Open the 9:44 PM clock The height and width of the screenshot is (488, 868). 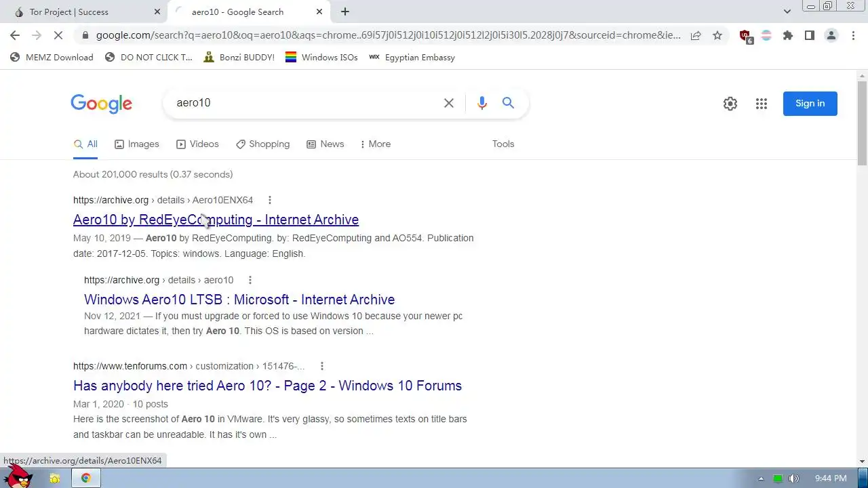point(831,479)
